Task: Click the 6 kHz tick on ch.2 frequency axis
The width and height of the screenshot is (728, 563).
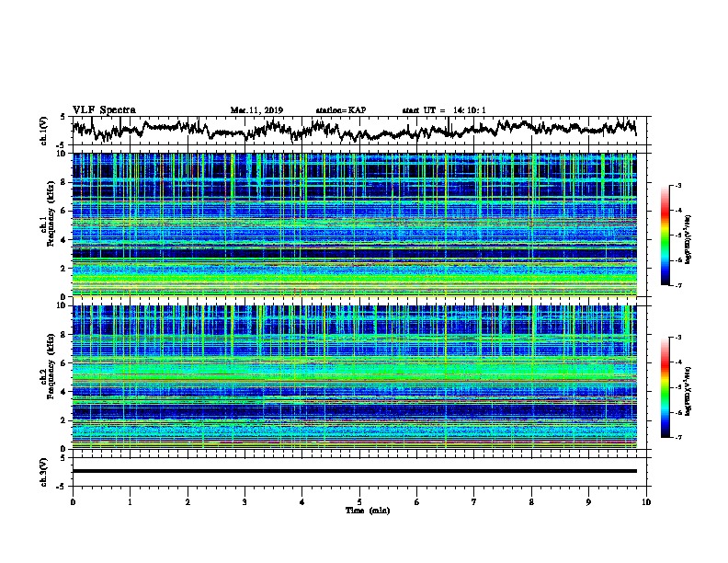Action: [64, 362]
